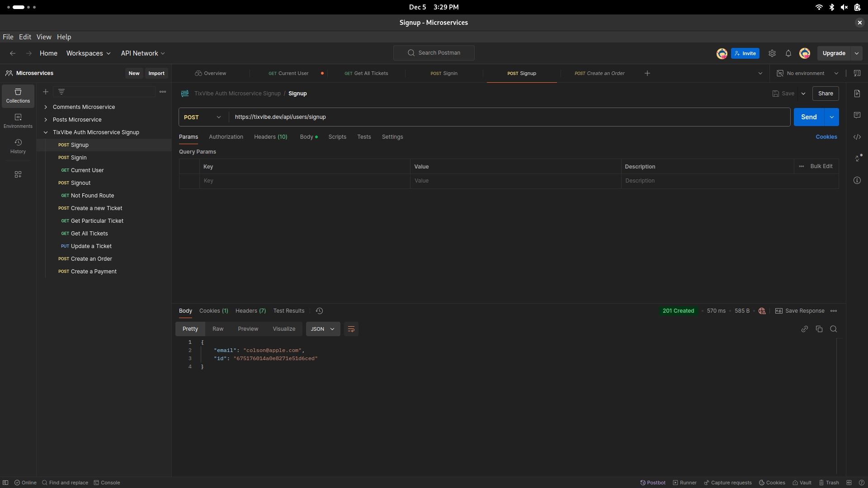This screenshot has height=488, width=868.
Task: Select the Get Particular Ticket request
Action: coord(97,221)
